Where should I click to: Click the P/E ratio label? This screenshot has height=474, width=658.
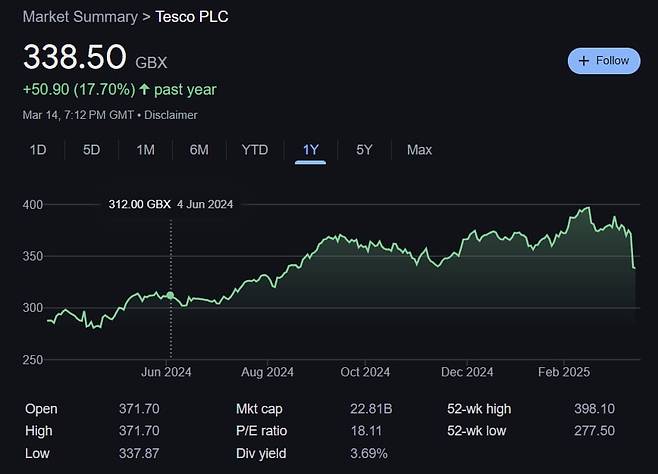[263, 431]
